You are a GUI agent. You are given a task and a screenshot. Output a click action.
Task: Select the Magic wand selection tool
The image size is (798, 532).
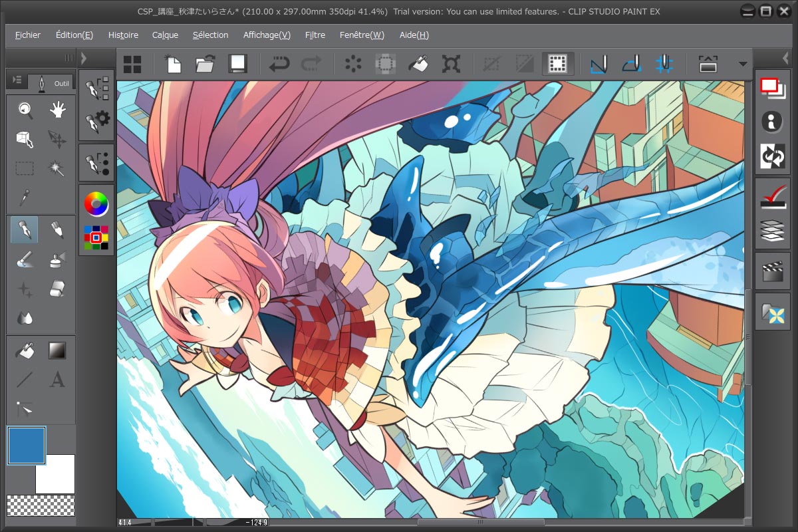pos(57,168)
